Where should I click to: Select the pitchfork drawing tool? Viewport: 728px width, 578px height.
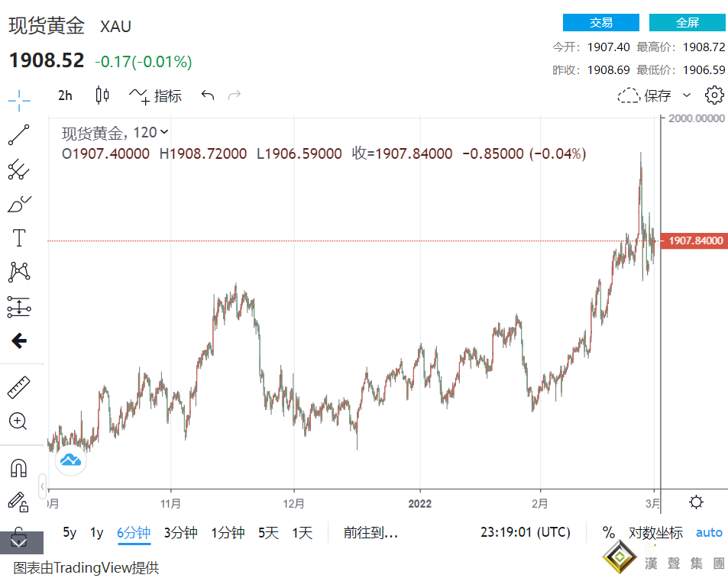19,170
